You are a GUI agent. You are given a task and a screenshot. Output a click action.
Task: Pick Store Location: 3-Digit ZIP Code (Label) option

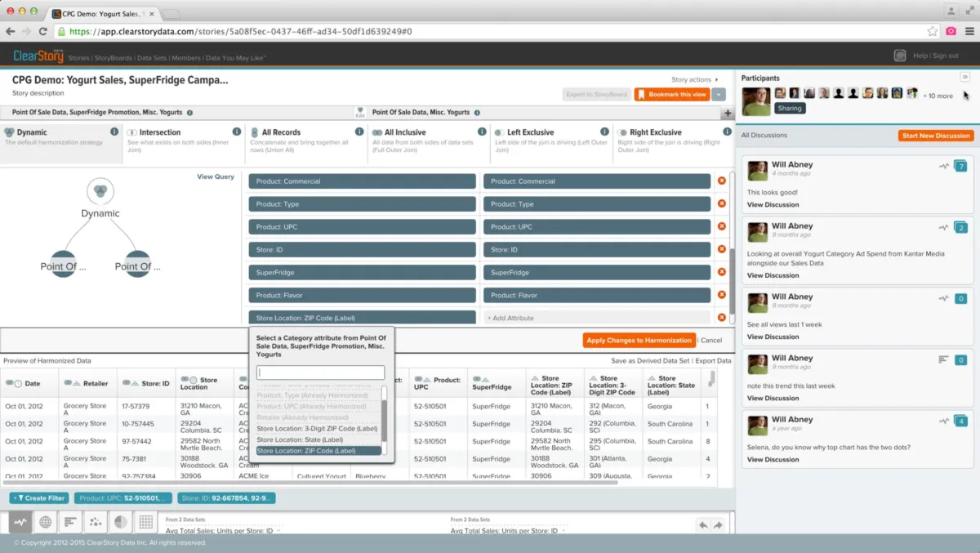(x=317, y=428)
